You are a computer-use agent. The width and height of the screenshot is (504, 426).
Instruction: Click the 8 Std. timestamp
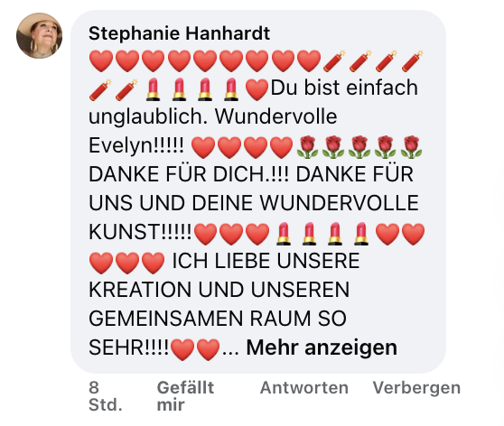[106, 396]
